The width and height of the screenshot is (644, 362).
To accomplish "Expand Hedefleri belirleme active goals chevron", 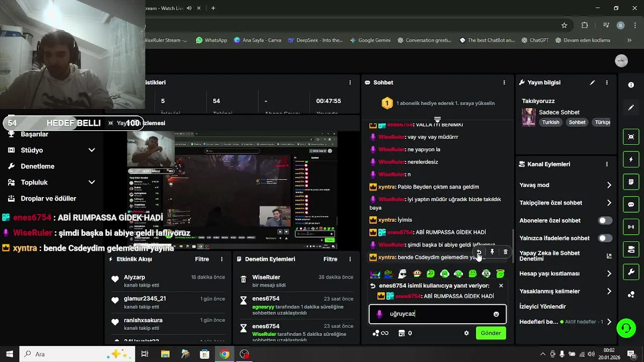I will click(x=609, y=322).
